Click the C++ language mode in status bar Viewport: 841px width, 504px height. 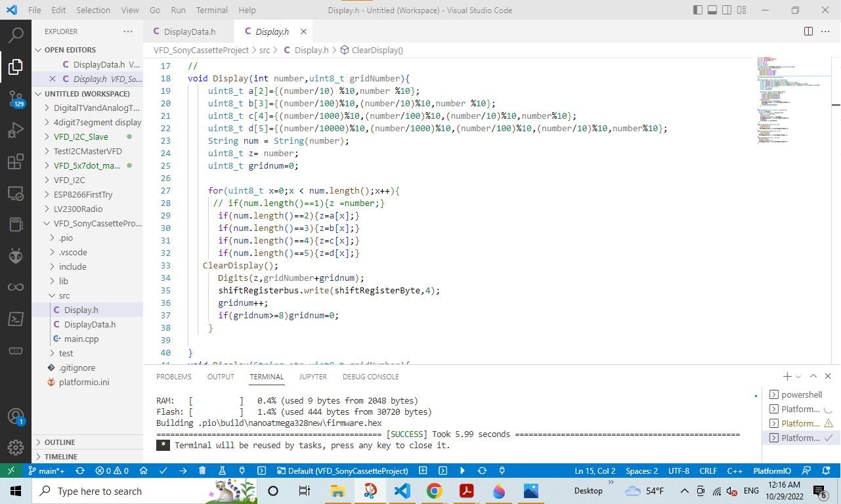point(735,471)
